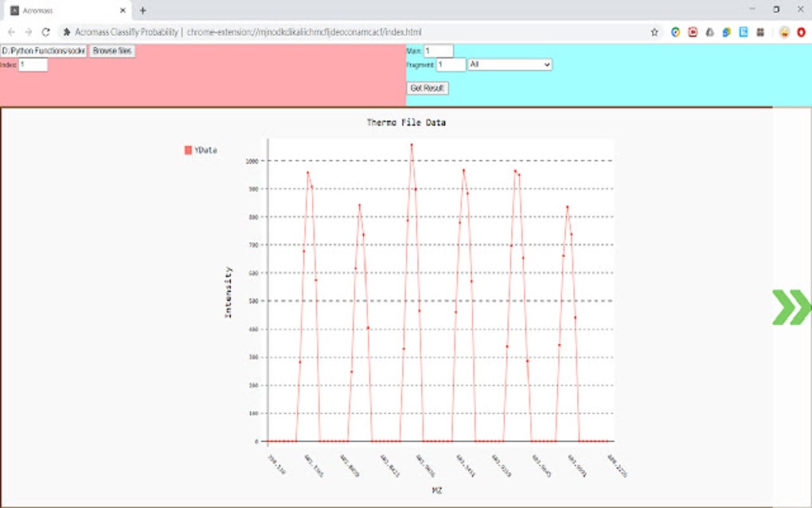Click inside the Index input field

(x=35, y=65)
